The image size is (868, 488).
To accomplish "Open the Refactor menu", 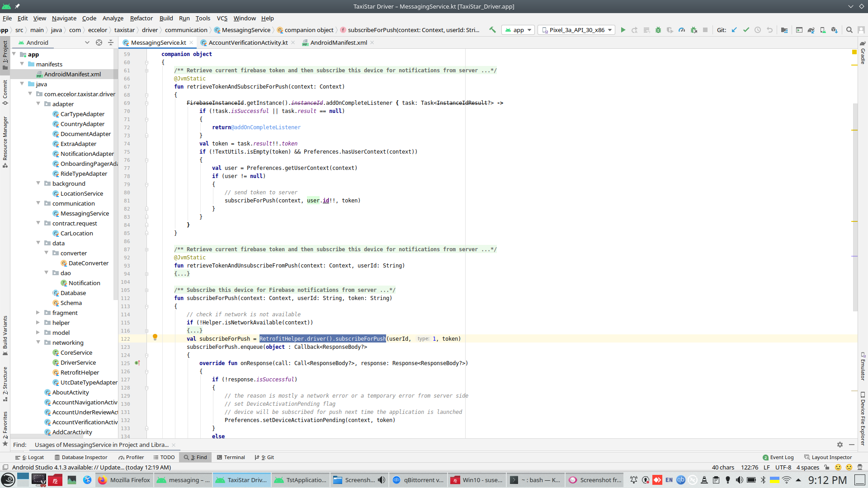I will click(141, 18).
